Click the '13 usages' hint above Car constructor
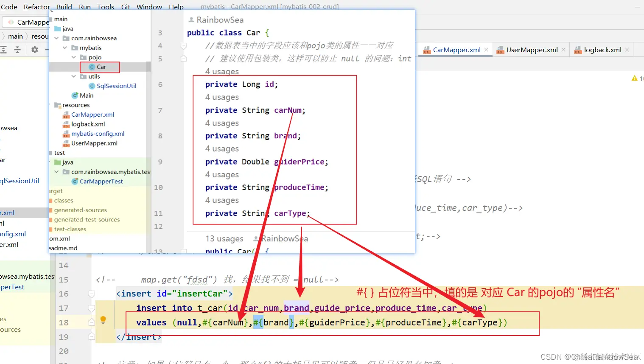 [224, 239]
